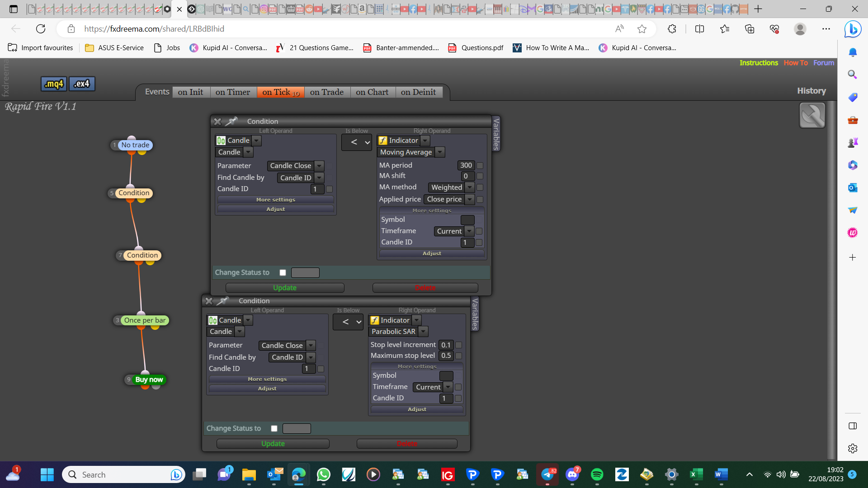
Task: Click Update in upper Condition panel
Action: (x=285, y=288)
